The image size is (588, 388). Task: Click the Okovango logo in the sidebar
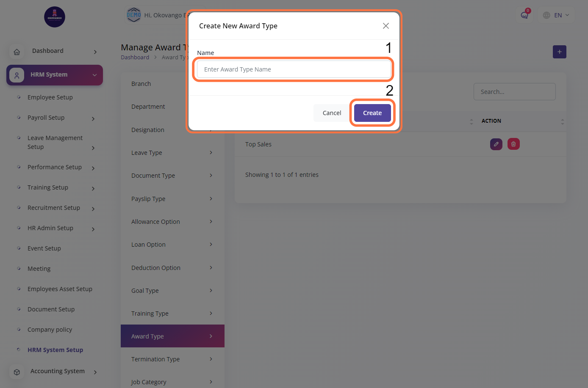[x=55, y=17]
